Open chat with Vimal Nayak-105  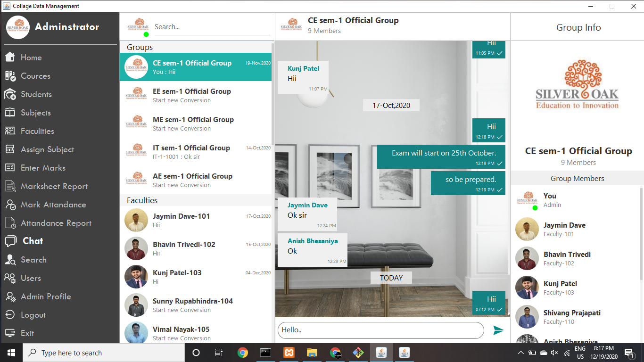click(196, 331)
